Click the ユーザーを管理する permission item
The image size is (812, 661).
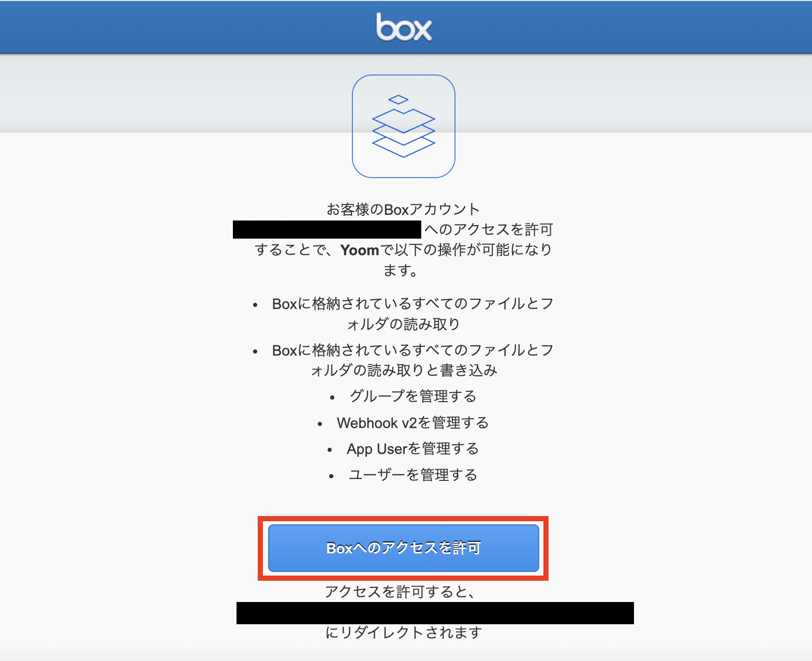(412, 475)
